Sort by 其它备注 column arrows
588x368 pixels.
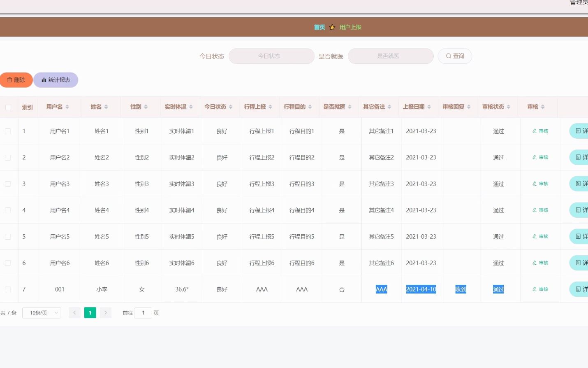pyautogui.click(x=389, y=107)
